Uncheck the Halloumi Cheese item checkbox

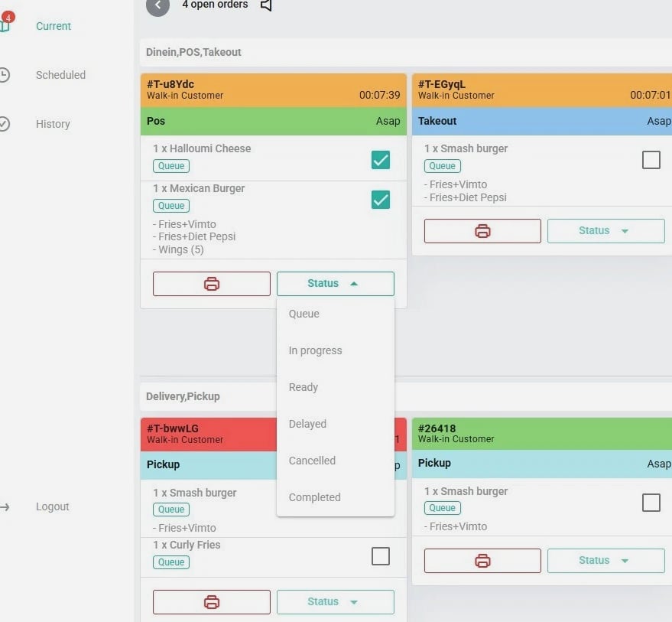(380, 160)
